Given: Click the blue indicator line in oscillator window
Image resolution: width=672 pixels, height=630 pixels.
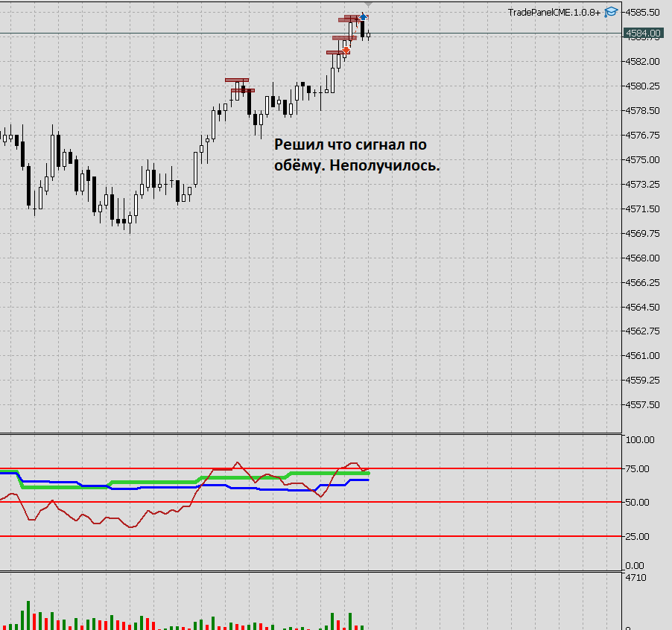Looking at the screenshot, I should (x=171, y=487).
